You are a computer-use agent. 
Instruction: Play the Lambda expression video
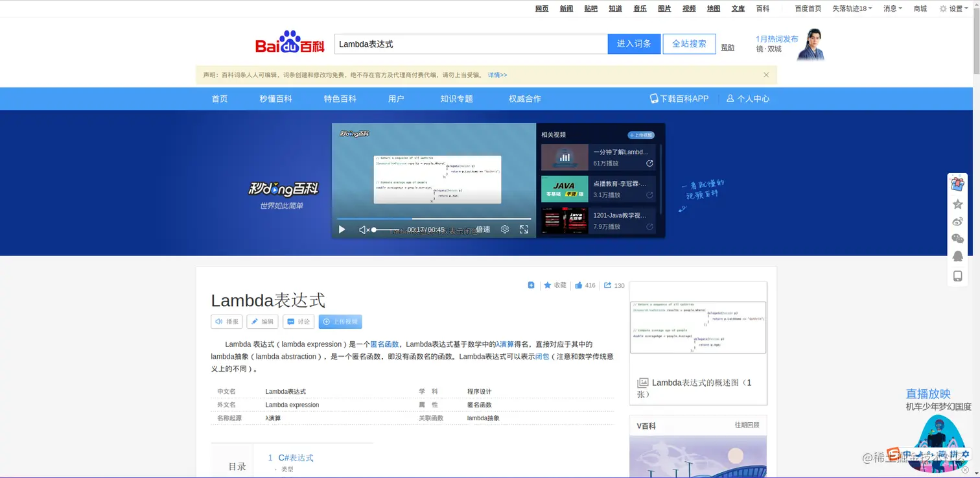pyautogui.click(x=342, y=230)
